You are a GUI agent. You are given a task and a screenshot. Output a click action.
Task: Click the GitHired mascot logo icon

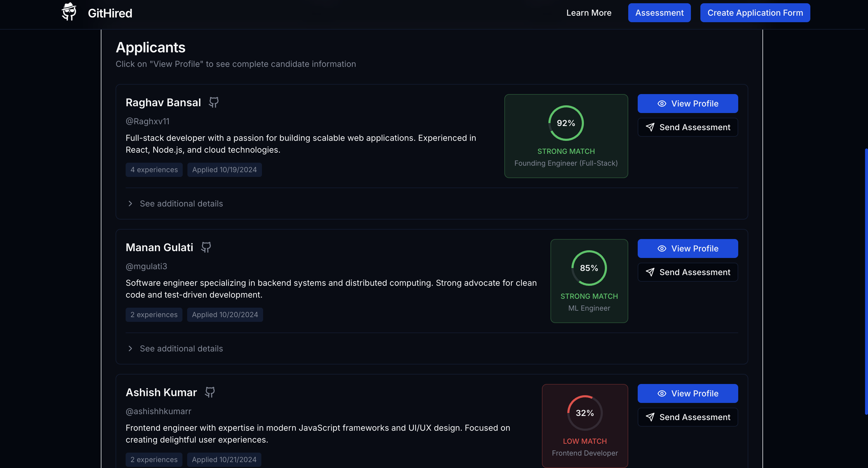click(x=69, y=12)
